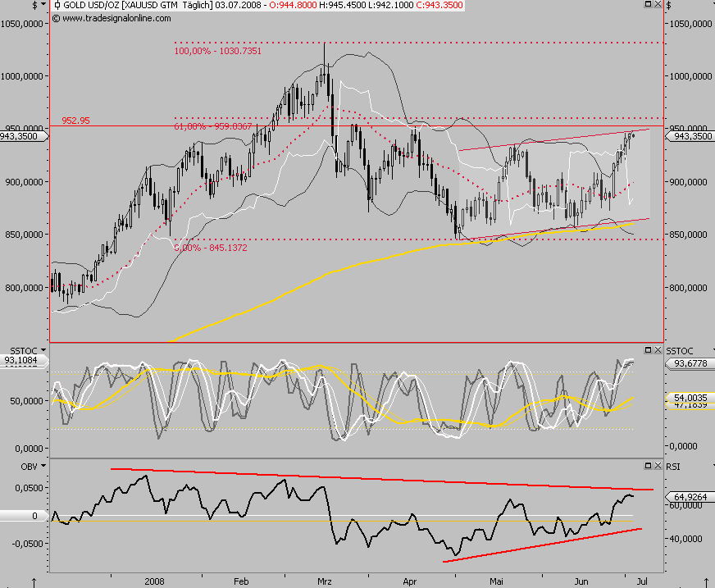Open the www.tradesignalonline.com copyright link

pos(112,19)
